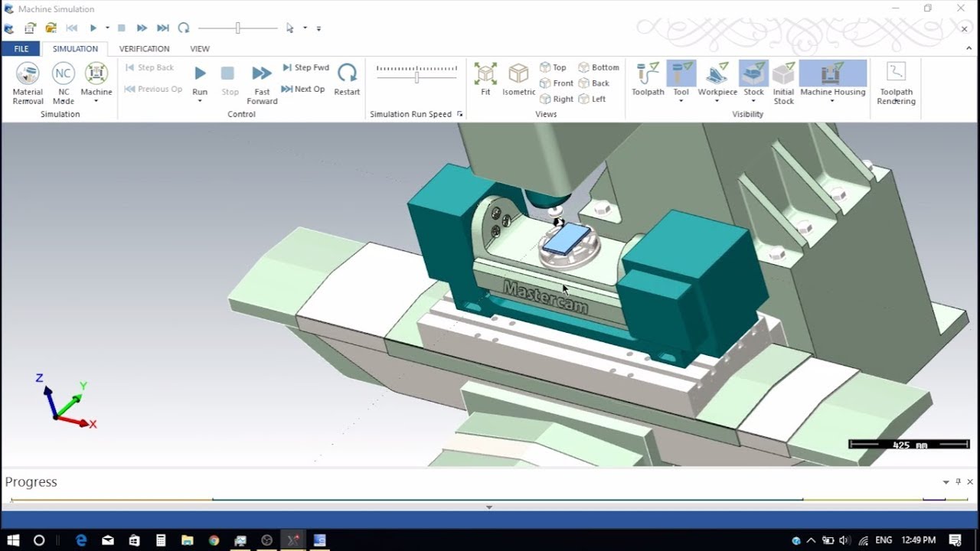
Task: Switch to the VERIFICATION tab
Action: (x=144, y=49)
